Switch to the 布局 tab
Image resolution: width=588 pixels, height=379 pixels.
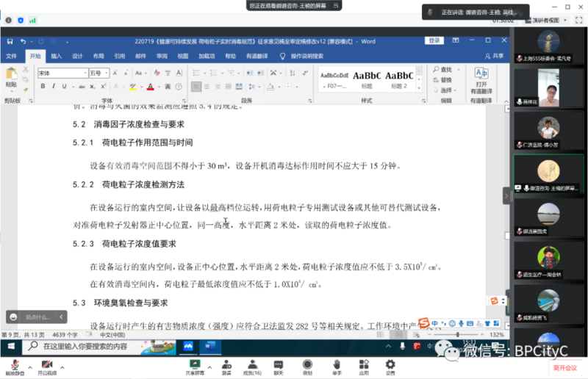point(98,57)
